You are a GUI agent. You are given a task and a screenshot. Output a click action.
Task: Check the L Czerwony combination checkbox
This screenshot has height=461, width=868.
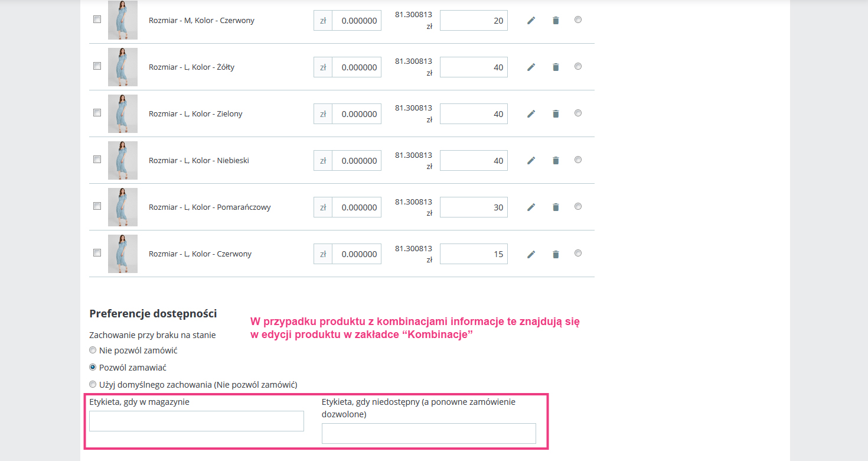(x=97, y=253)
